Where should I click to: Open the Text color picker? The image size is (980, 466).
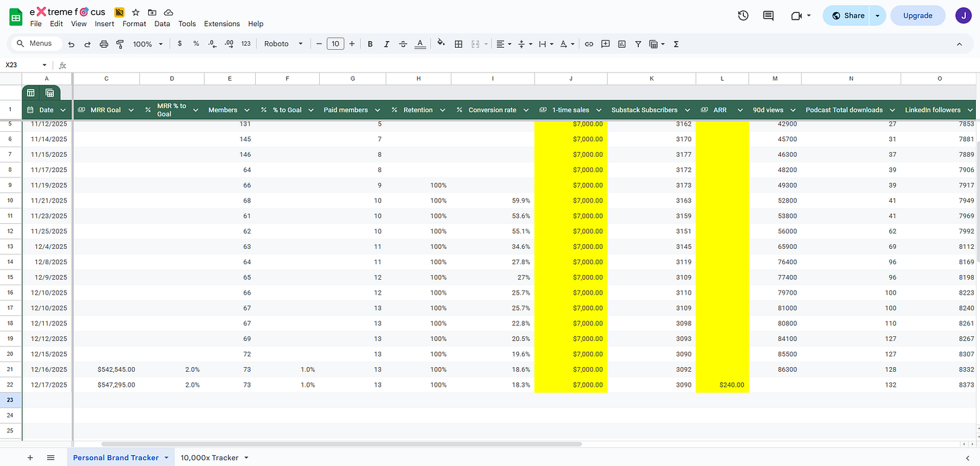tap(420, 44)
